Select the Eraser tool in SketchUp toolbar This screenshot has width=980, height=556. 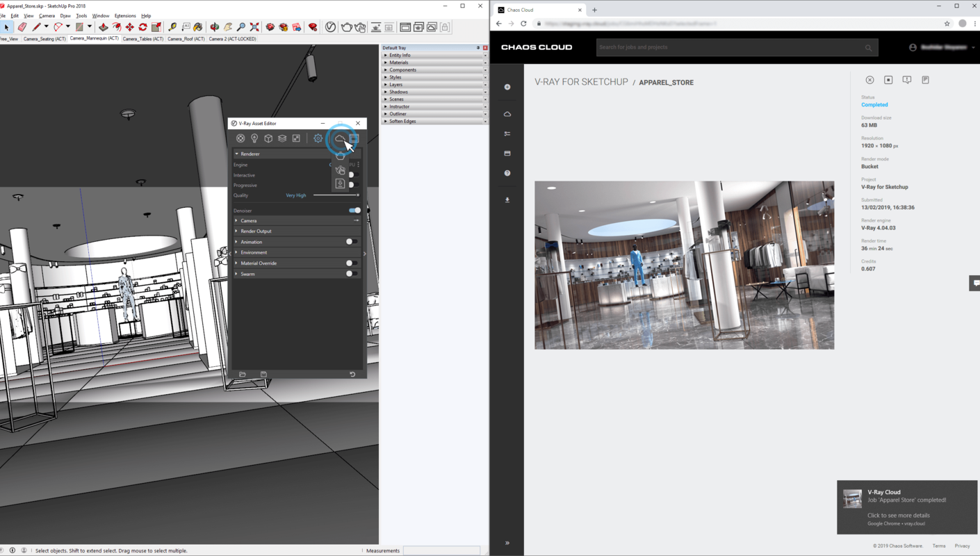point(22,27)
